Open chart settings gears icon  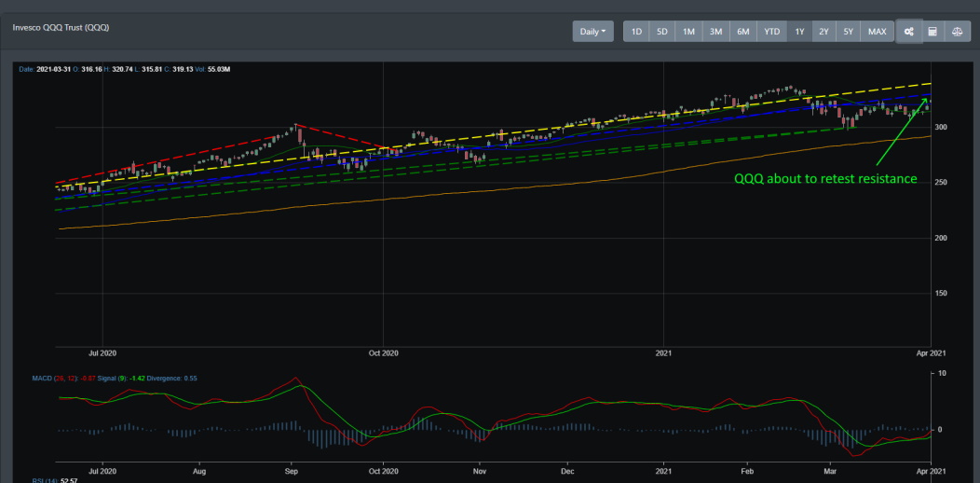click(x=909, y=32)
